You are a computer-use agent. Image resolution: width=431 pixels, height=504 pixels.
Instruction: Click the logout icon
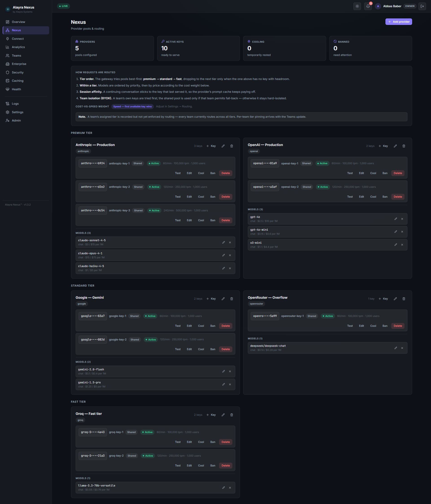coord(422,6)
